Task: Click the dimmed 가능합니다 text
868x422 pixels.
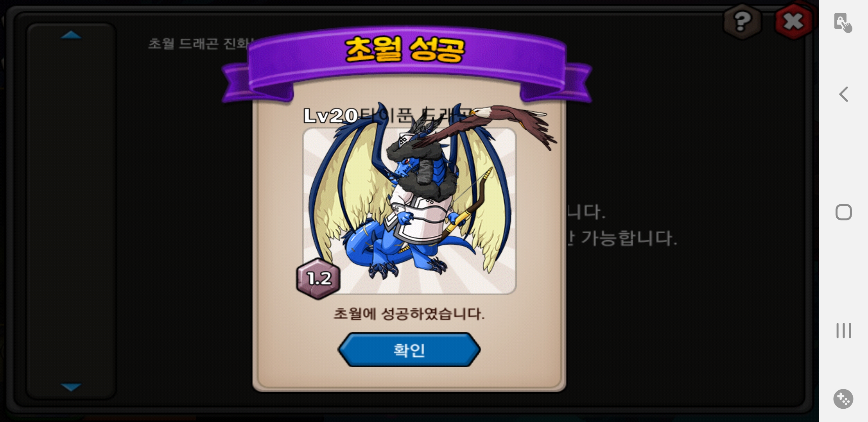Action: [x=629, y=238]
